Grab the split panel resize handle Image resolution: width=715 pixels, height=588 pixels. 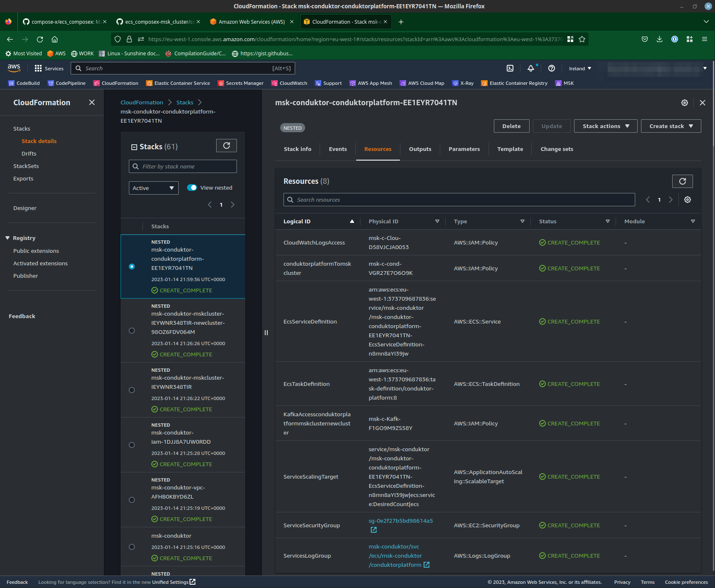click(266, 333)
